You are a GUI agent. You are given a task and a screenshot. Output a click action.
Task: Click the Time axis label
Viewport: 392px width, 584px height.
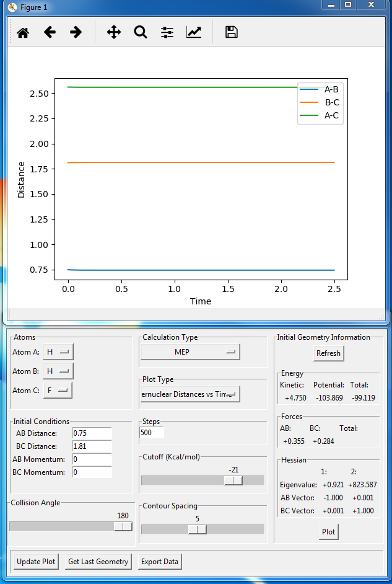click(201, 301)
